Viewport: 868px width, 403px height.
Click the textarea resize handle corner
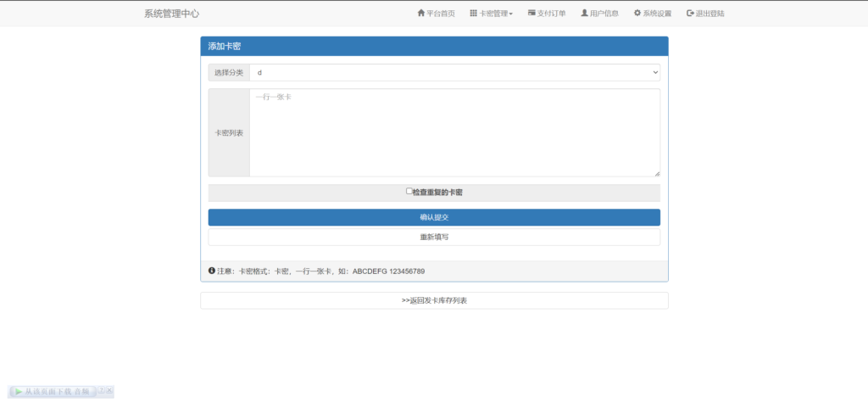coord(656,173)
